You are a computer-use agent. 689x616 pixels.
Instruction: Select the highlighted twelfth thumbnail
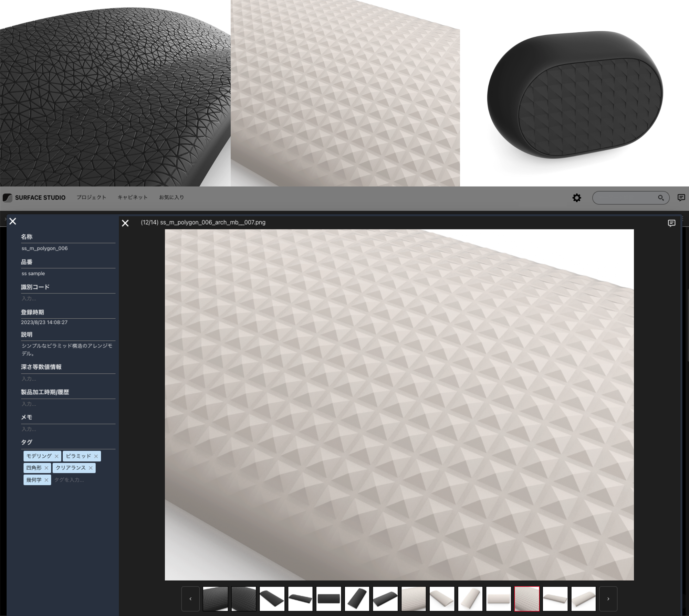(x=527, y=599)
